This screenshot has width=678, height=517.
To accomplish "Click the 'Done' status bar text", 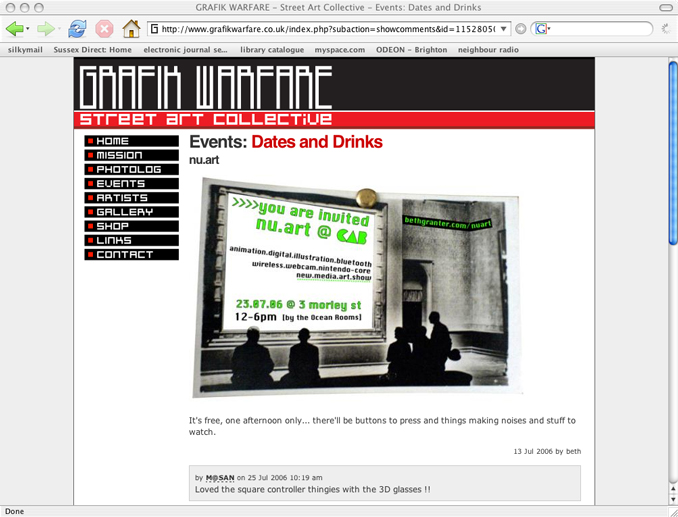I will pyautogui.click(x=14, y=511).
